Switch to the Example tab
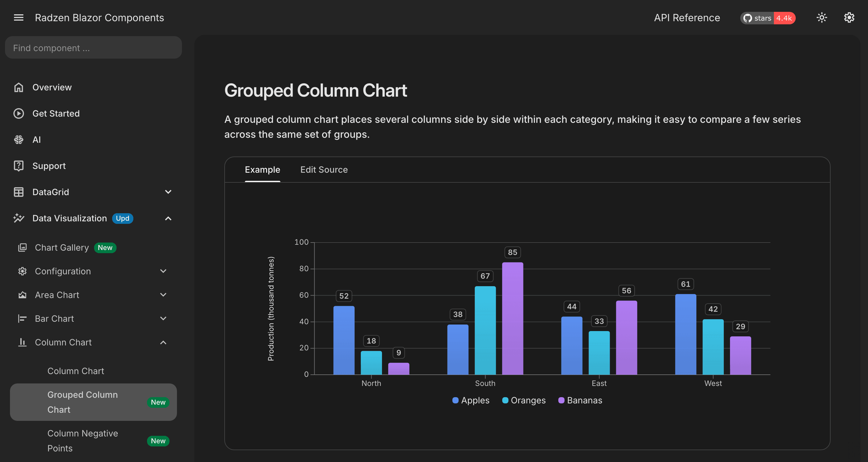This screenshot has width=868, height=462. 262,170
